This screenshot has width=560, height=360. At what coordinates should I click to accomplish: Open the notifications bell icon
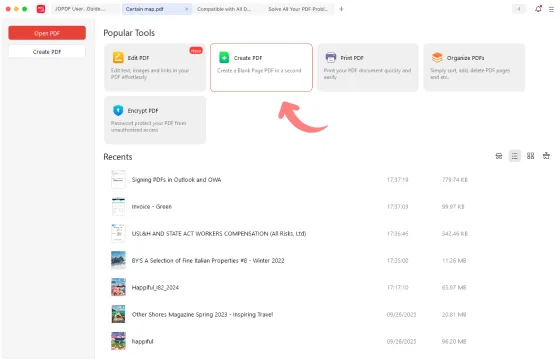[538, 9]
